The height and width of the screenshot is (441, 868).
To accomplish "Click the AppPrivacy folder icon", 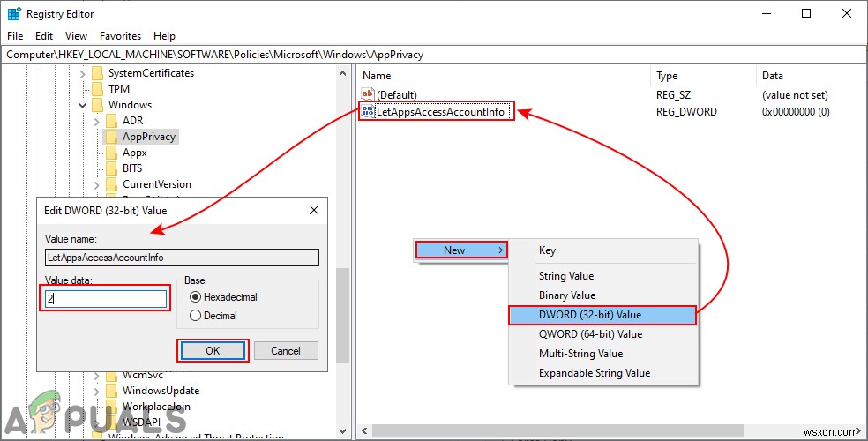I will click(x=112, y=137).
